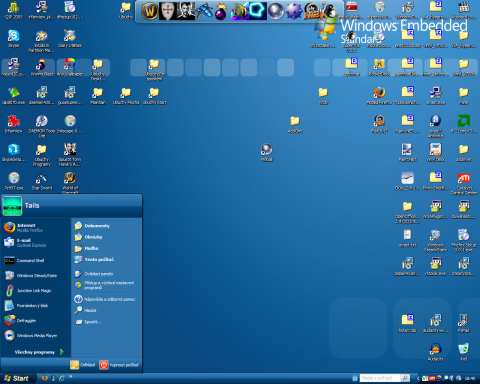
Task: Open the Skype desktop shortcut
Action: point(13,38)
